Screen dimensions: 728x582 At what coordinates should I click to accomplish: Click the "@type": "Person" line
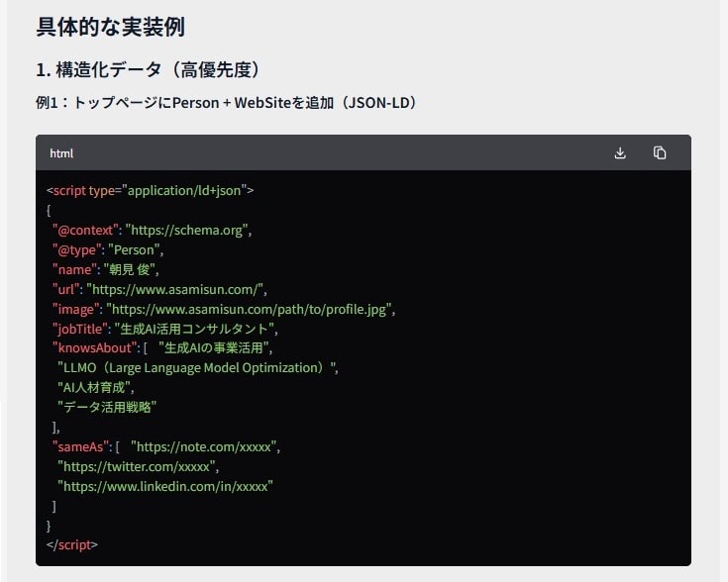coord(108,250)
